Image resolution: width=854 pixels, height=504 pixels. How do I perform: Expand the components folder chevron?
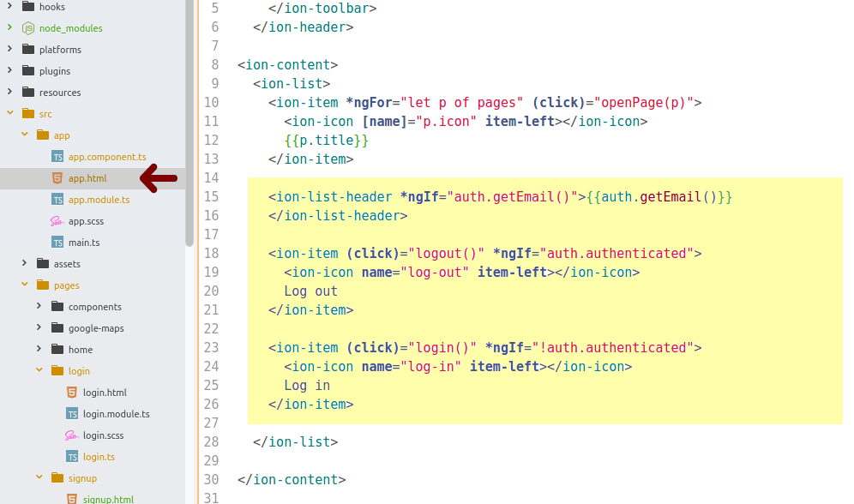pyautogui.click(x=39, y=306)
